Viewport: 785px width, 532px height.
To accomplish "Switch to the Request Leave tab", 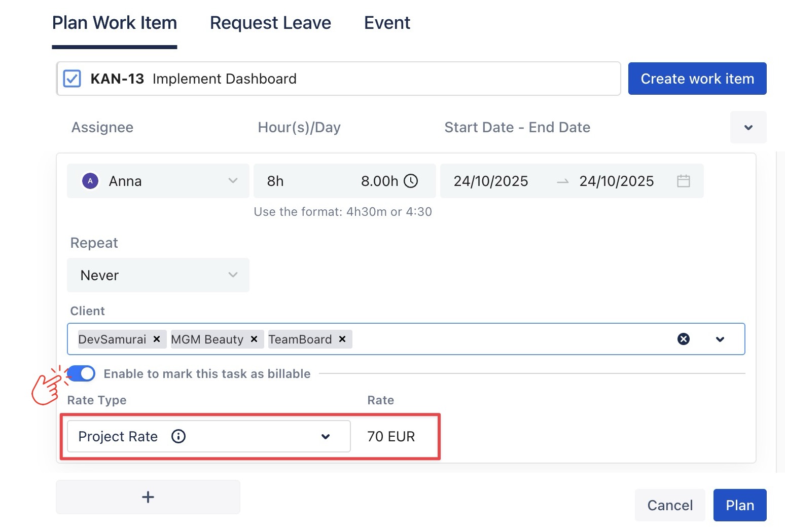I will [x=270, y=23].
